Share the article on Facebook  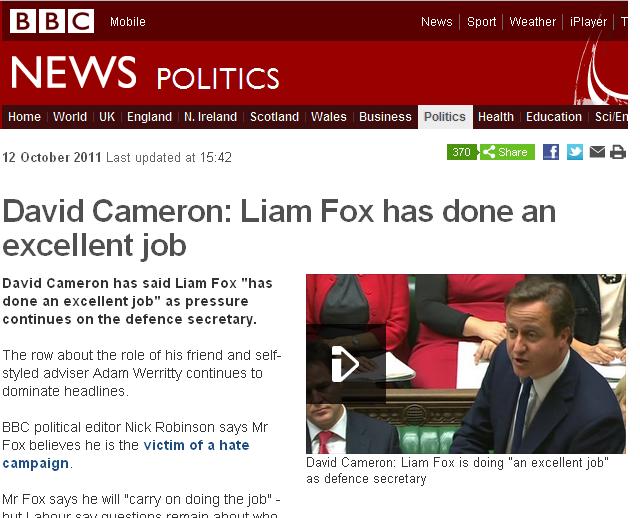click(551, 152)
